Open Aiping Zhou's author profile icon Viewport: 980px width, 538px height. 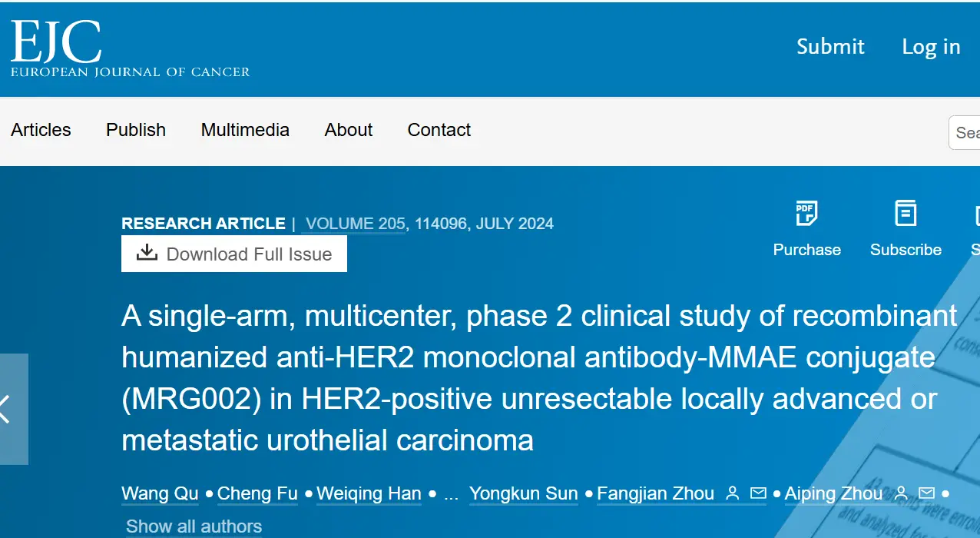pyautogui.click(x=902, y=493)
